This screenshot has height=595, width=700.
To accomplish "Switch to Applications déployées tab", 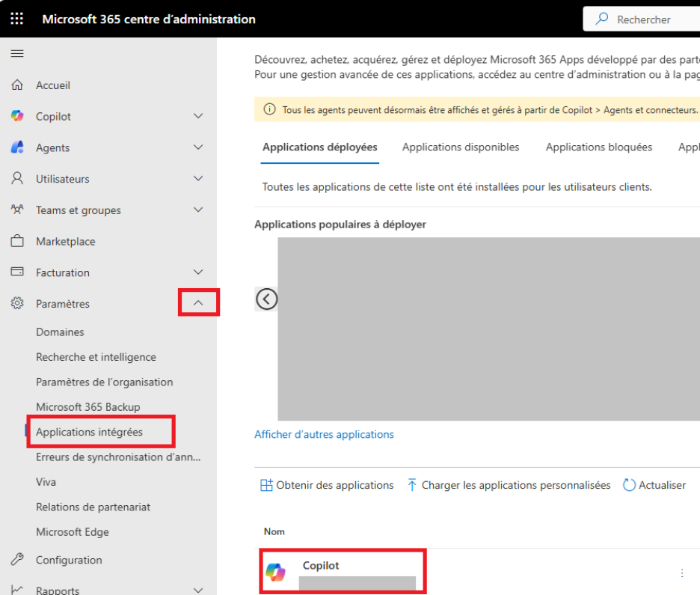I will pos(319,147).
